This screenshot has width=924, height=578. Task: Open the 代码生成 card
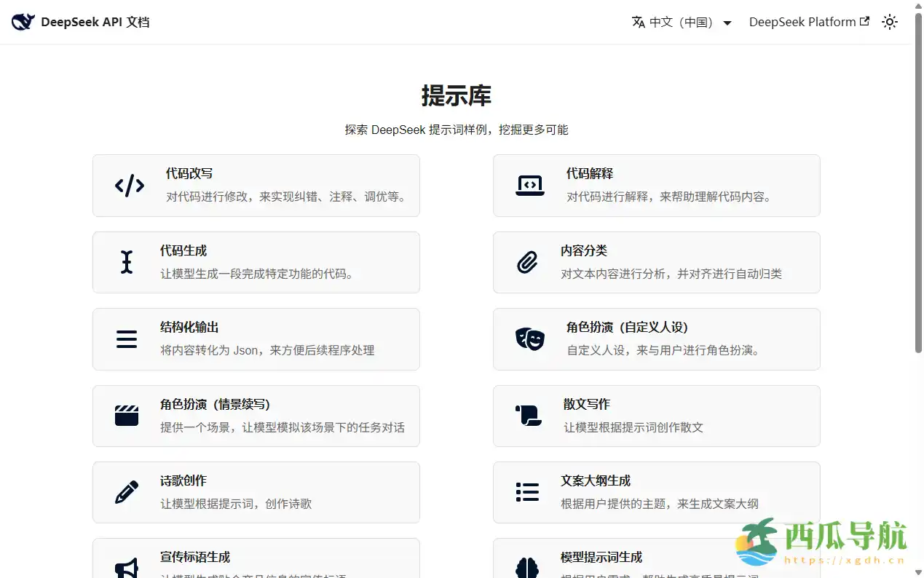coord(256,262)
